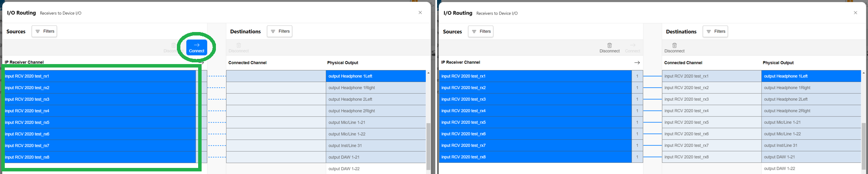Viewport: 868px width, 174px height.
Task: Select input RCV 2020 test_rx3 source in right window
Action: pos(535,100)
